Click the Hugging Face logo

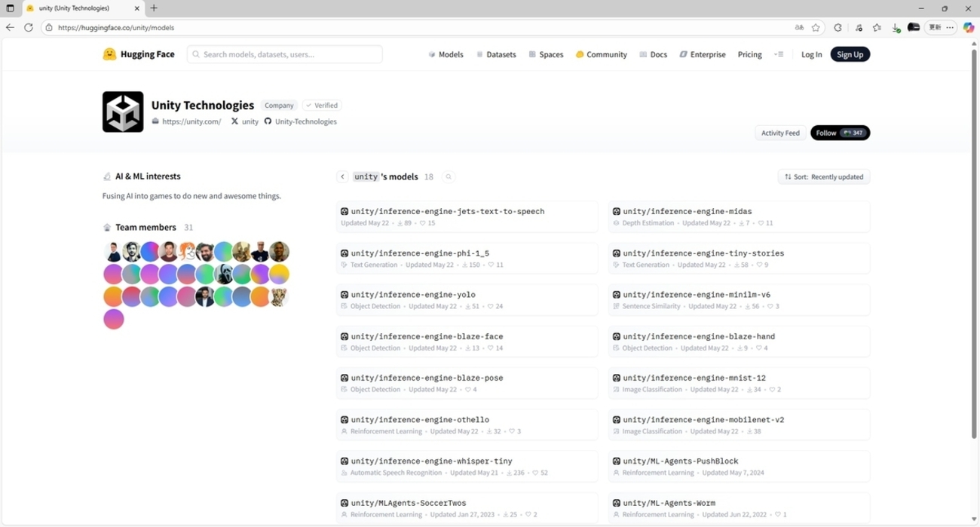(139, 54)
